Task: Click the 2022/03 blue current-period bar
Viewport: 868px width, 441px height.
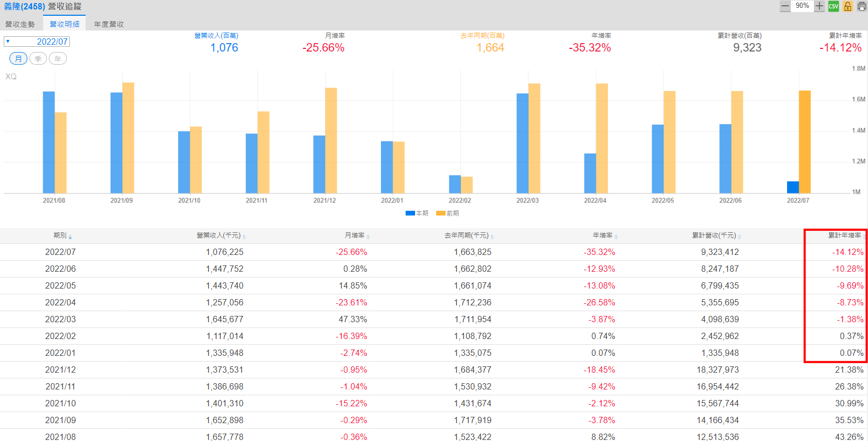Action: pyautogui.click(x=522, y=143)
